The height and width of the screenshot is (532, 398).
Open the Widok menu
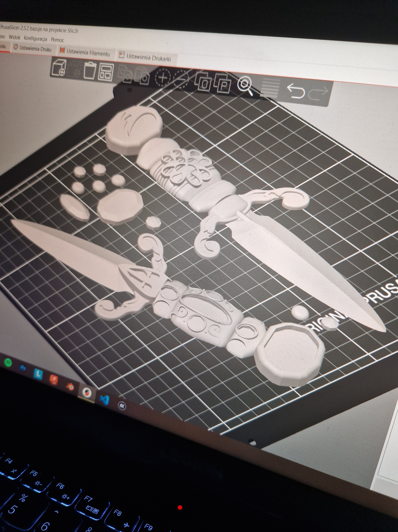15,38
